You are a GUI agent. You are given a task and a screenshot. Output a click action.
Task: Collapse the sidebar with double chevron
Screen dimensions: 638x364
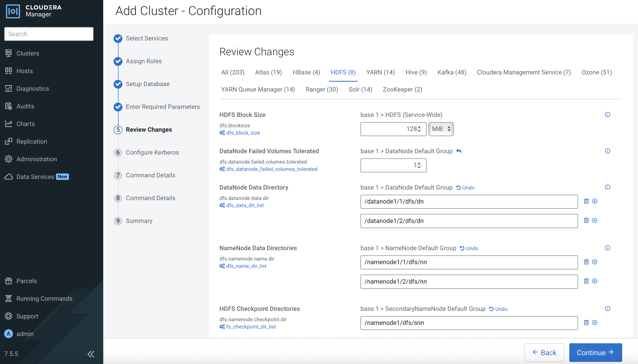click(91, 354)
